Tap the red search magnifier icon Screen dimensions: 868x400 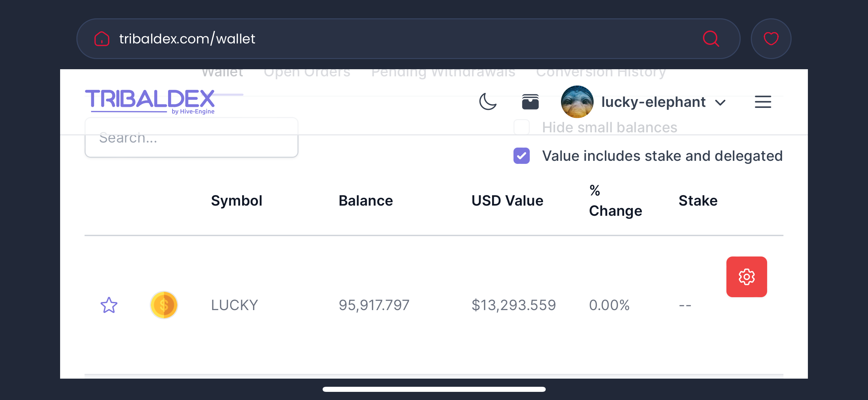click(x=711, y=39)
